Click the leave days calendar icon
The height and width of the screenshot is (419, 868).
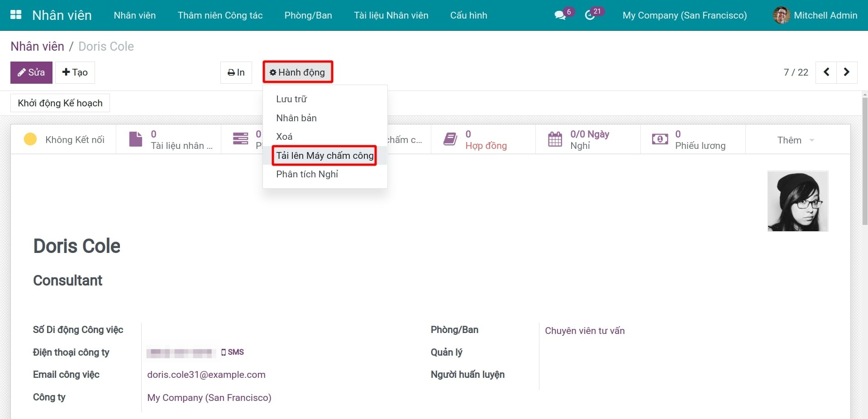tap(555, 139)
